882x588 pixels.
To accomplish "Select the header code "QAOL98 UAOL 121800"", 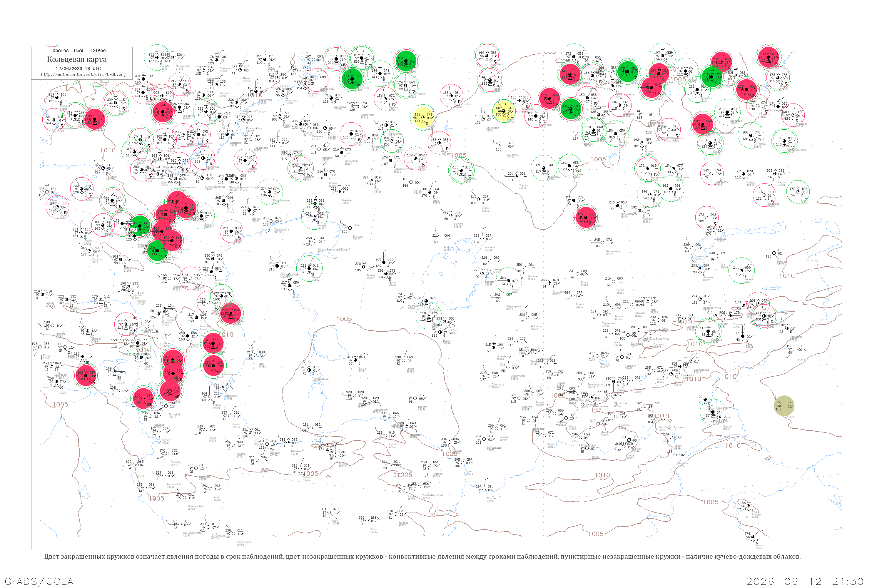I will click(79, 51).
